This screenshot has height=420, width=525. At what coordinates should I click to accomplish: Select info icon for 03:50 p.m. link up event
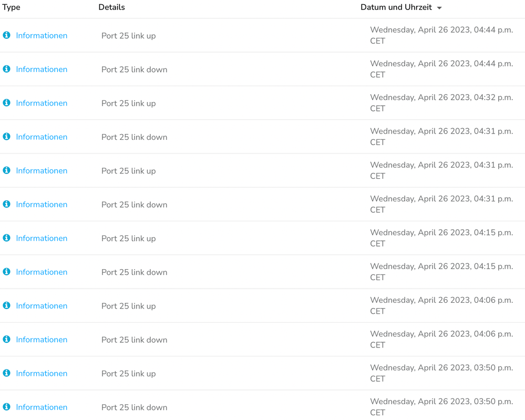[6, 373]
